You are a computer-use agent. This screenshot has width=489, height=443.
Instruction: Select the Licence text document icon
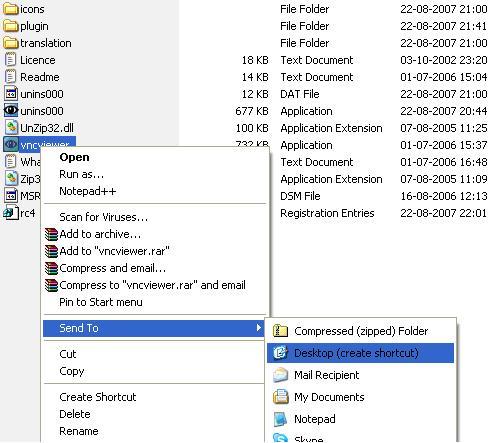click(x=10, y=60)
